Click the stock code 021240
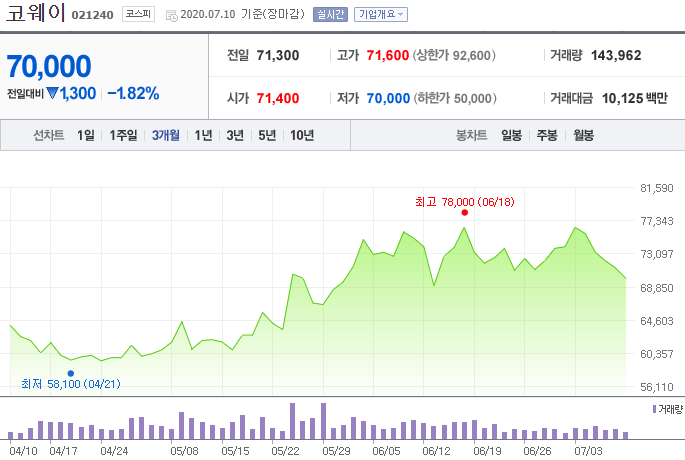This screenshot has width=685, height=460. (x=92, y=15)
